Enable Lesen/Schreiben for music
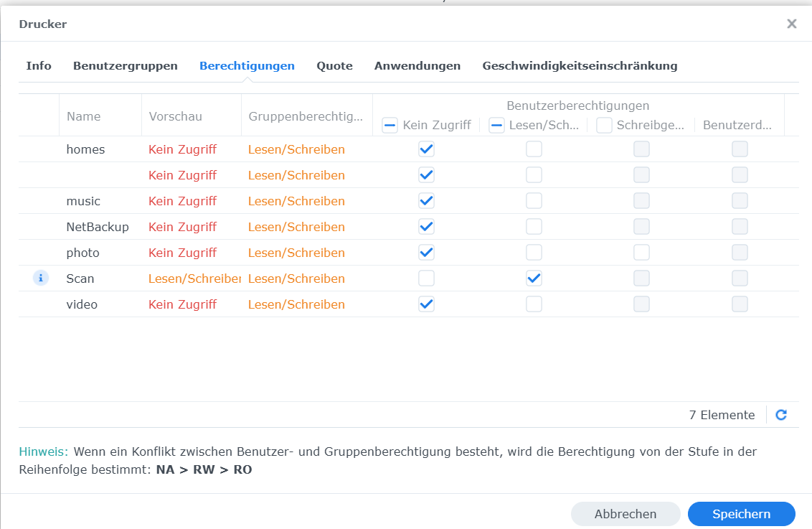Screen dimensions: 812x529 [x=534, y=201]
